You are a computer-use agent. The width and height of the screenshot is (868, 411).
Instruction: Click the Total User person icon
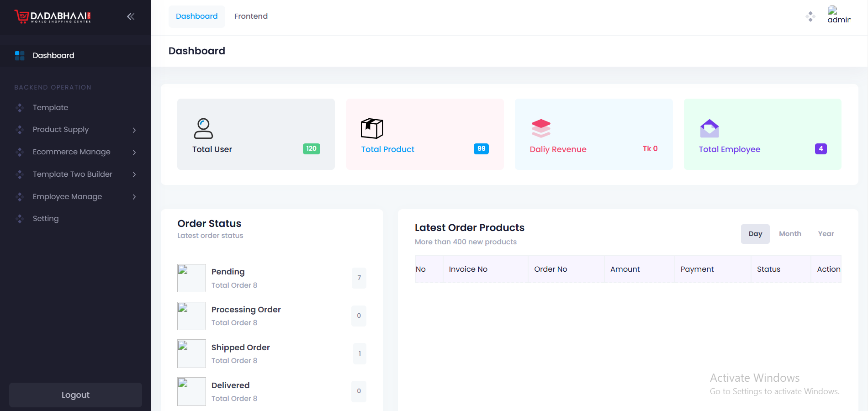(x=204, y=128)
